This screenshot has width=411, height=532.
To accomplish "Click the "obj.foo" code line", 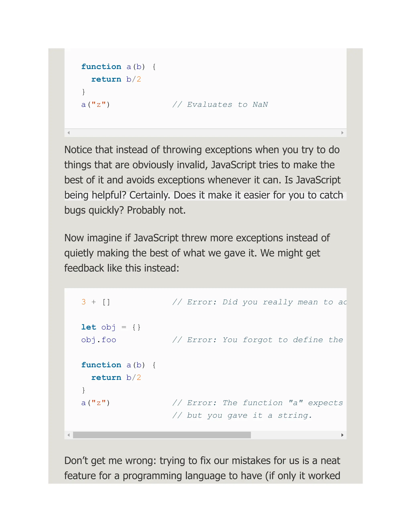I will (x=99, y=340).
